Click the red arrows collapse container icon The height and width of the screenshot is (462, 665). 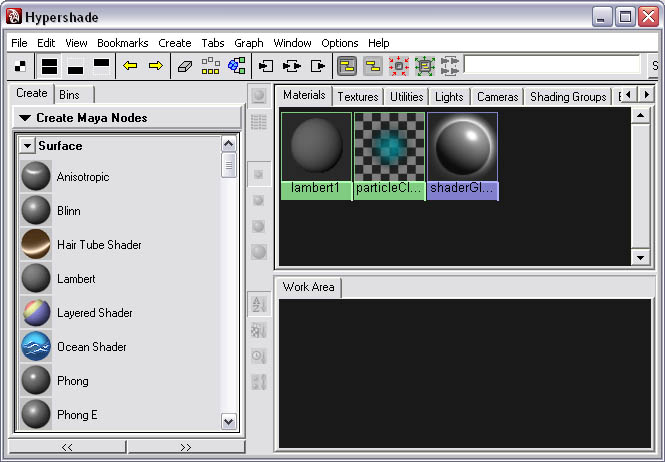click(x=399, y=66)
